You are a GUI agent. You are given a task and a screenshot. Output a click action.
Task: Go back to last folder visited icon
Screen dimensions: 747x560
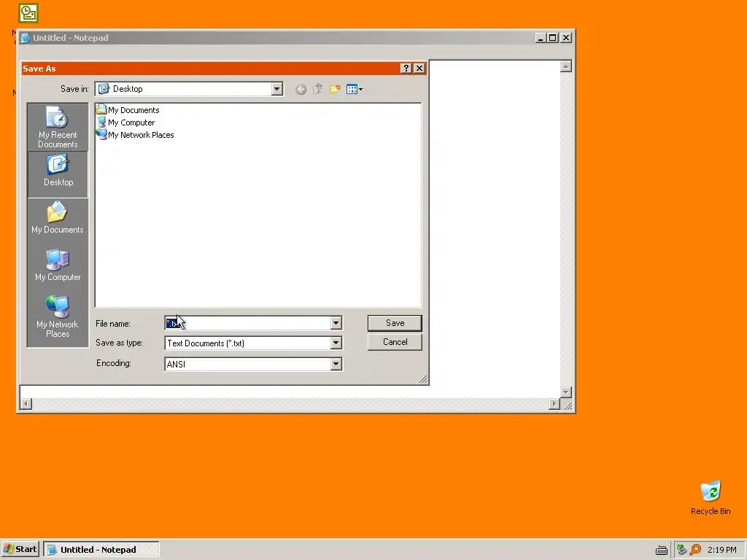[x=301, y=89]
